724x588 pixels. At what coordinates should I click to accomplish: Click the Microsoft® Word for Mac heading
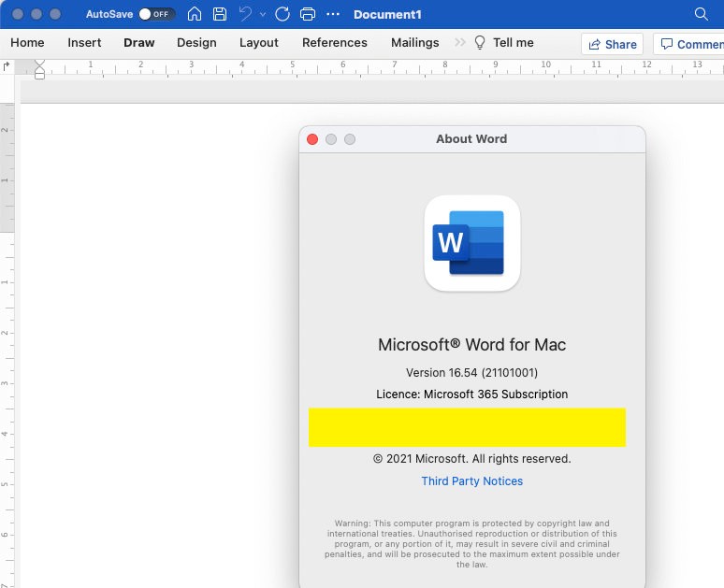pyautogui.click(x=471, y=345)
